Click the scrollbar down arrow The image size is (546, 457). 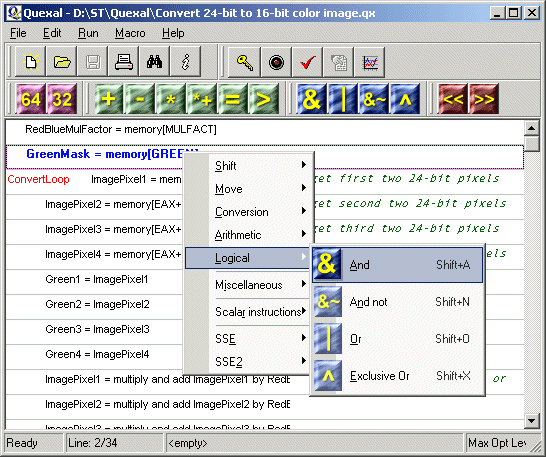[532, 421]
